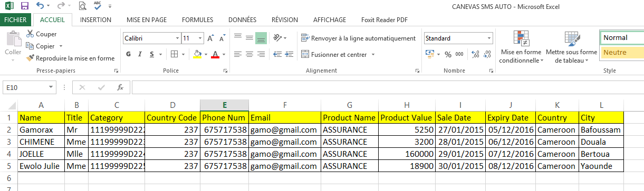Select column header E

pyautogui.click(x=224, y=105)
